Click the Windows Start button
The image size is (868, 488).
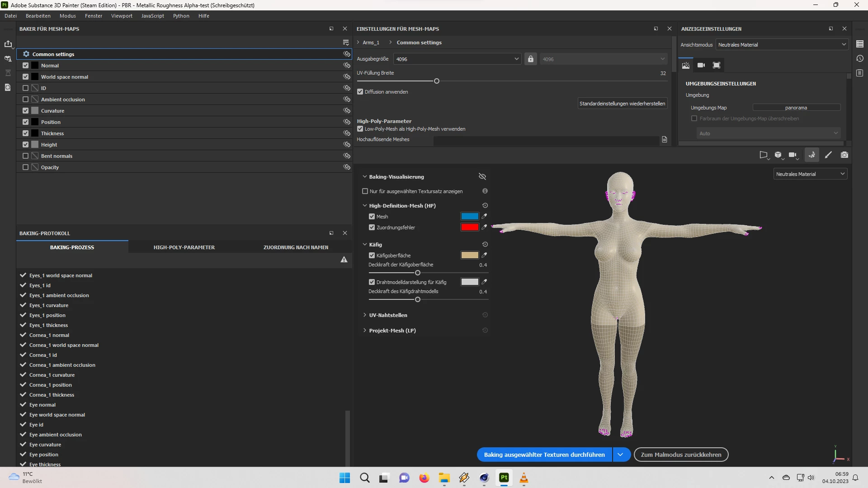coord(344,478)
